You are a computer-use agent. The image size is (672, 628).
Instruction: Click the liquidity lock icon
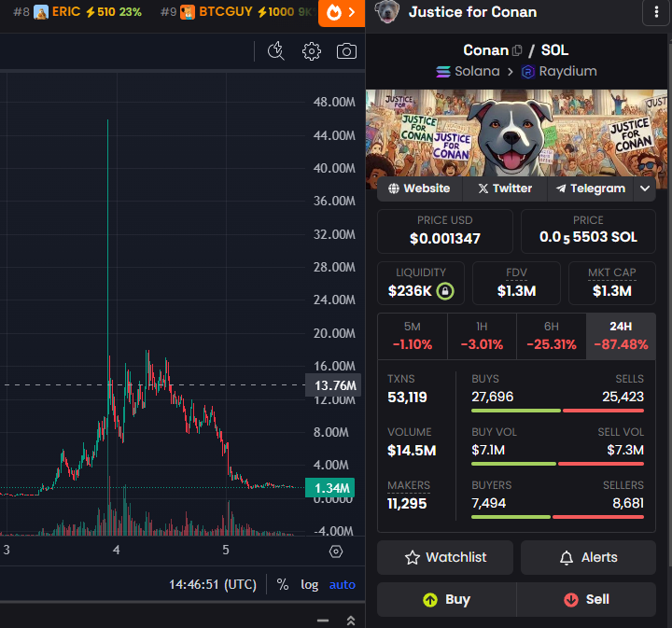point(445,291)
